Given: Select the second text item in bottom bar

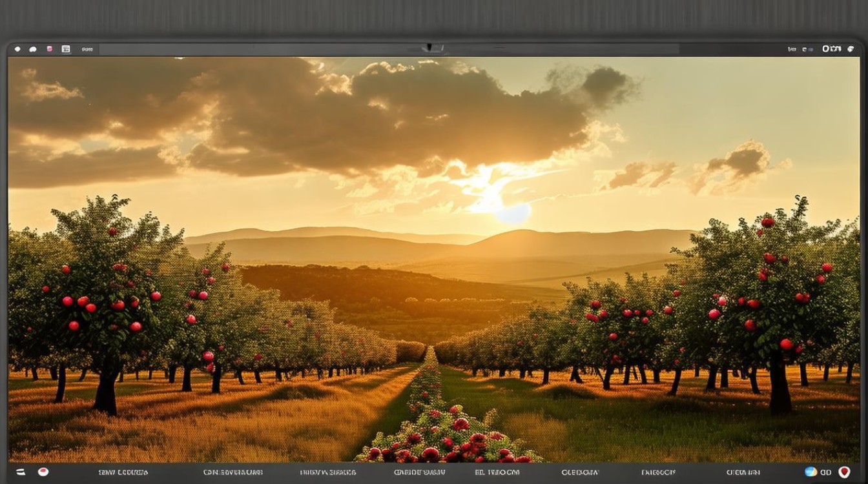Looking at the screenshot, I should [232, 472].
